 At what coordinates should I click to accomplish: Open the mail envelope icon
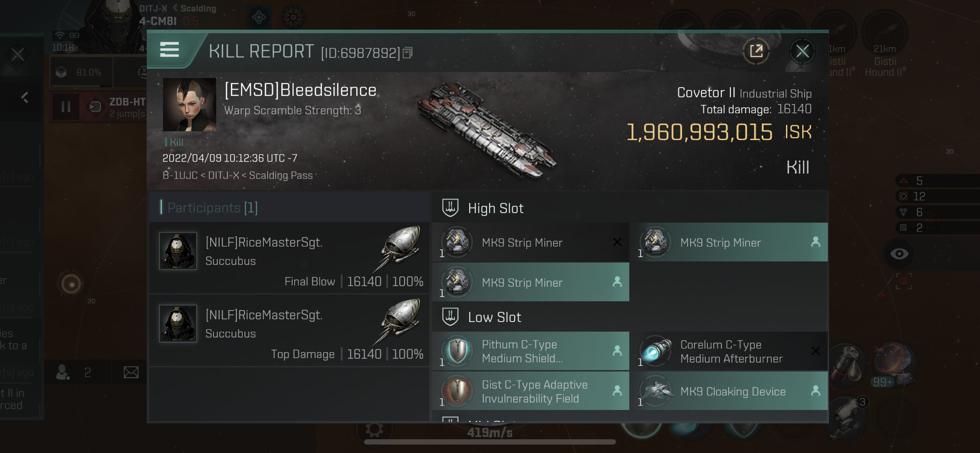(x=131, y=372)
